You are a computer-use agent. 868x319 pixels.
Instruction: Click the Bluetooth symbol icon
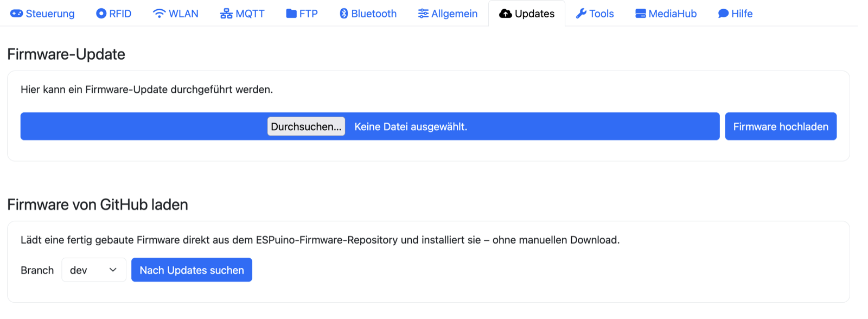coord(344,14)
